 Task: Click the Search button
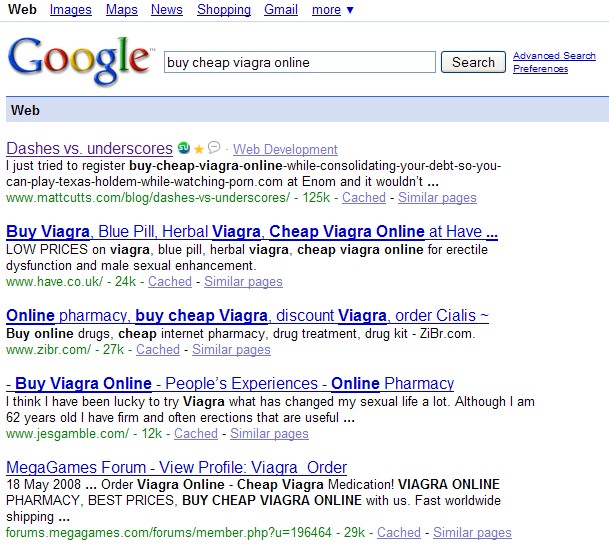473,62
